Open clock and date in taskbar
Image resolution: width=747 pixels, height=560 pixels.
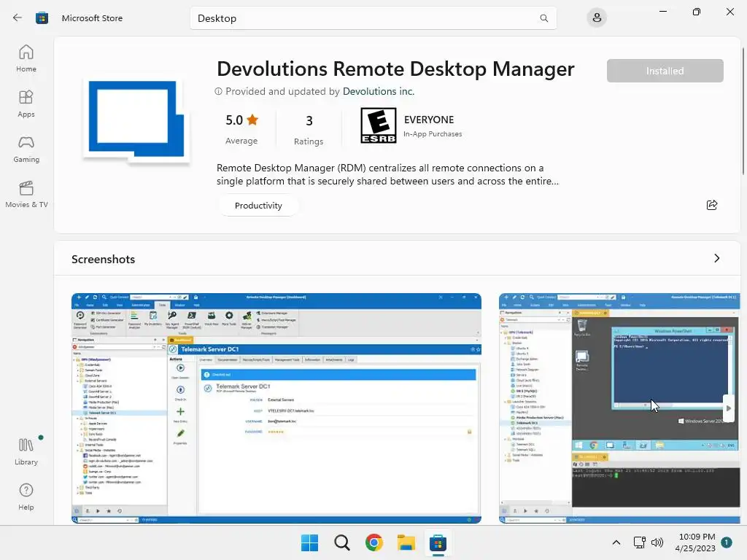click(x=695, y=542)
